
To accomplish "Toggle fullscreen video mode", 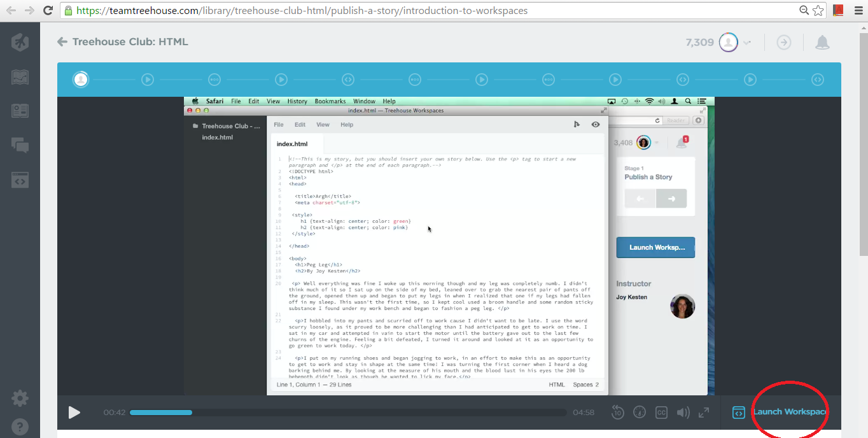I will tap(704, 413).
